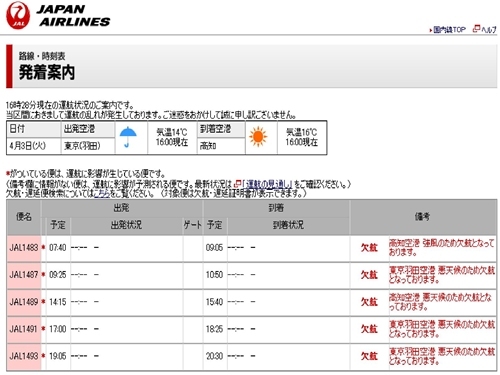500x375 pixels.
Task: Click 欠航 status for JAL1487
Action: [x=369, y=275]
